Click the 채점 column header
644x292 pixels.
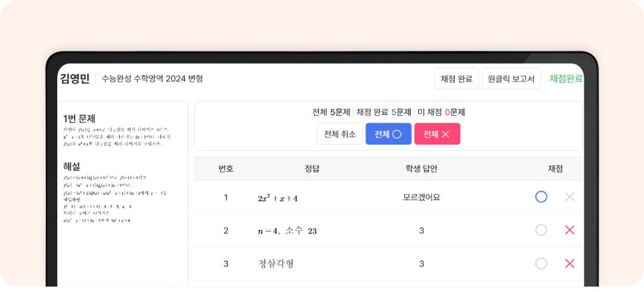click(x=555, y=169)
